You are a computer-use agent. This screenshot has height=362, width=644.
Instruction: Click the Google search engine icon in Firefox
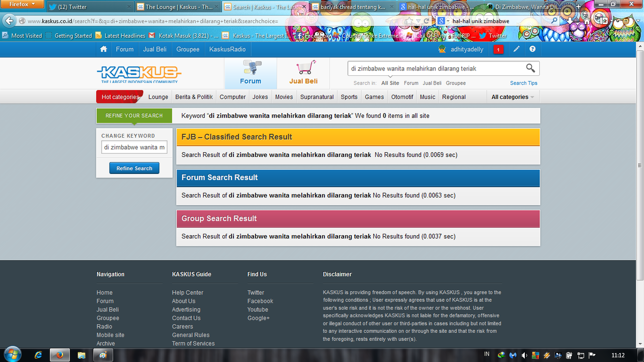(x=441, y=21)
